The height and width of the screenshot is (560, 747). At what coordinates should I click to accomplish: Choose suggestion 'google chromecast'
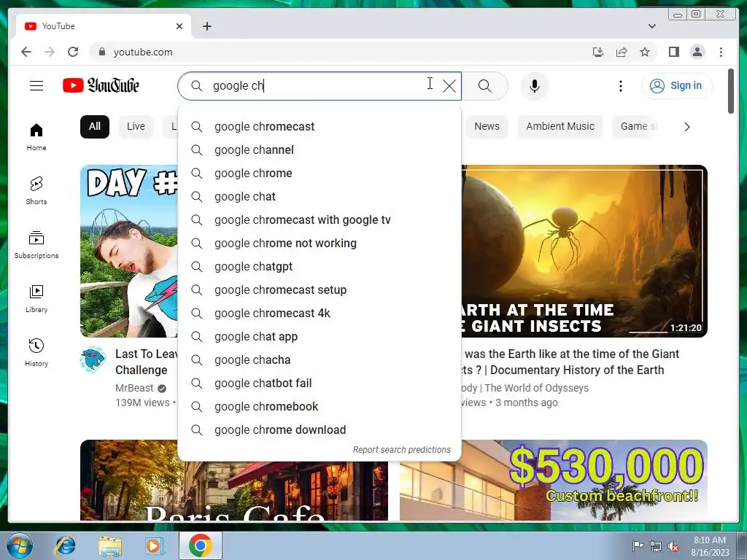coord(320,127)
